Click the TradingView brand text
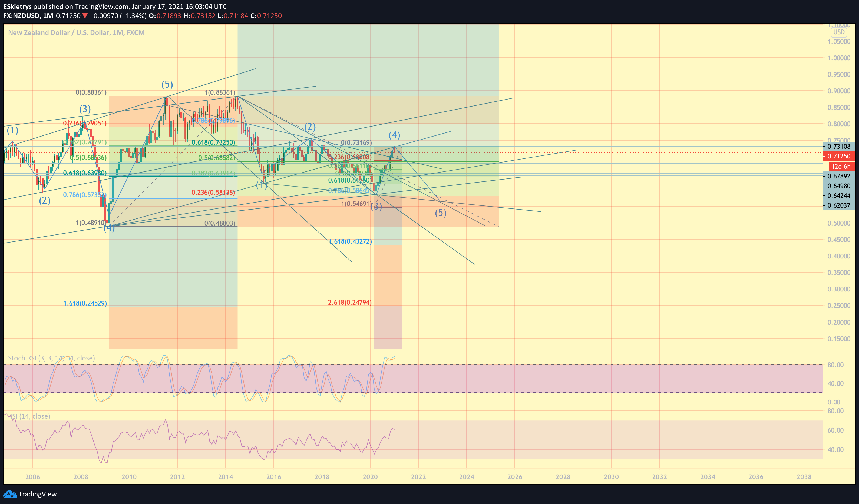This screenshot has width=859, height=504. click(38, 494)
